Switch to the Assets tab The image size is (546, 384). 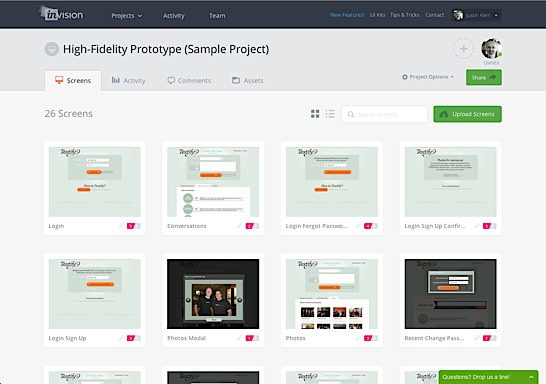[x=248, y=80]
